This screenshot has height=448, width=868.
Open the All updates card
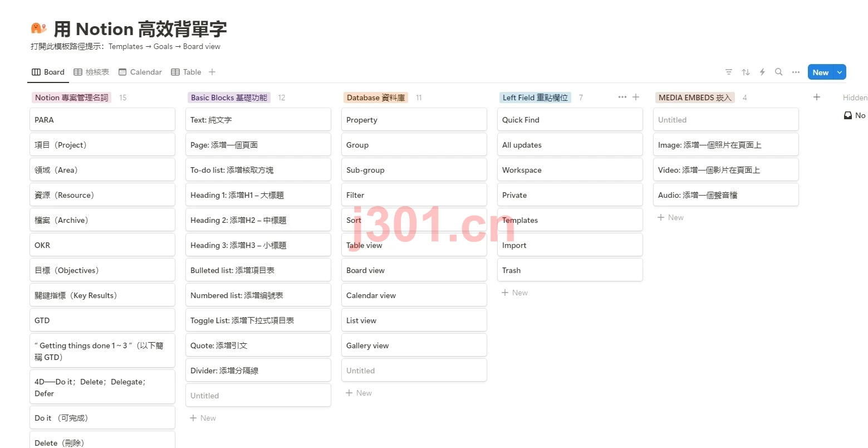(x=570, y=145)
